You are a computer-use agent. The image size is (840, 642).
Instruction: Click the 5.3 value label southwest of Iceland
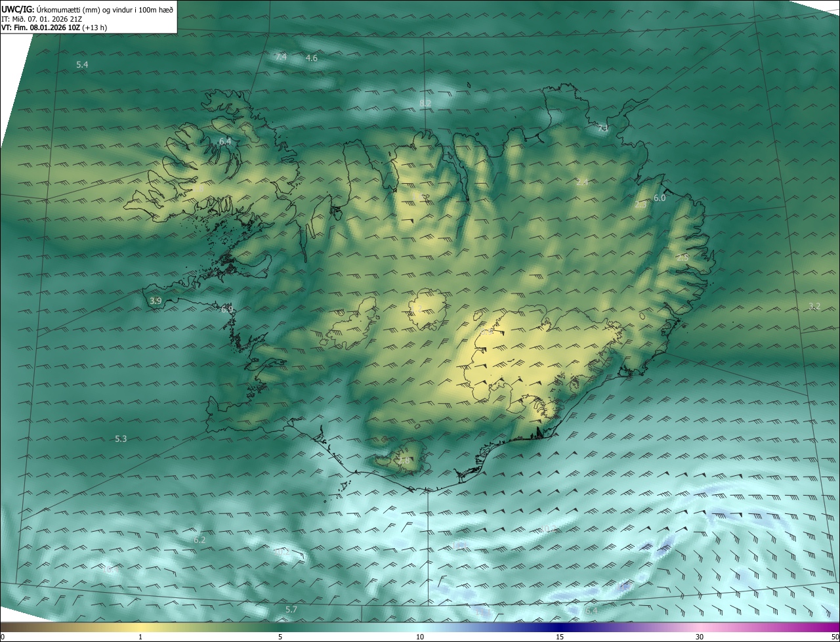pos(121,439)
